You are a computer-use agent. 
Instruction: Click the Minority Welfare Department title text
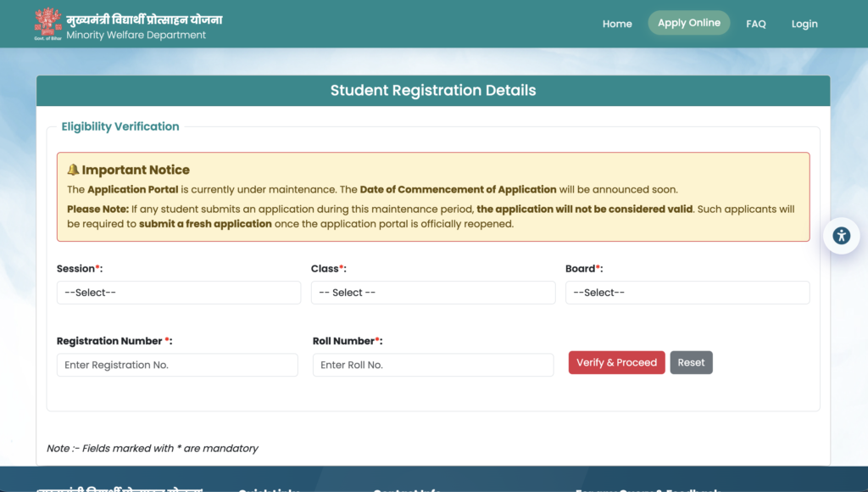click(136, 35)
